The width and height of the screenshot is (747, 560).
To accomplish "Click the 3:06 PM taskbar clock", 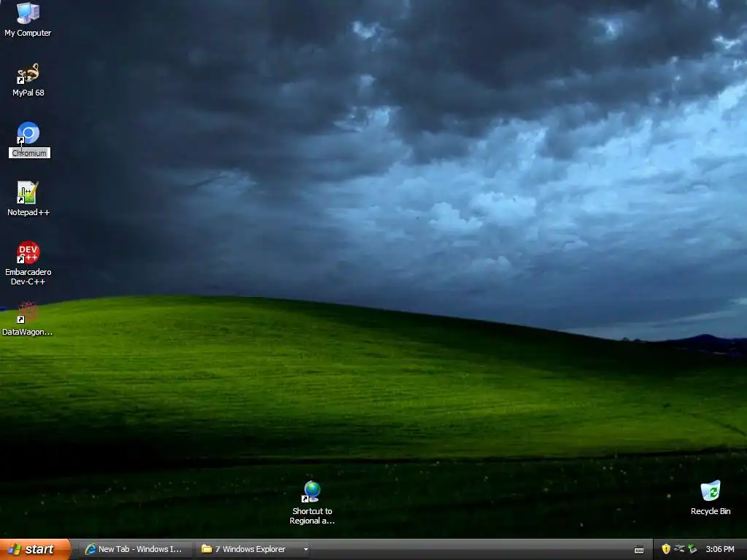I will click(720, 549).
